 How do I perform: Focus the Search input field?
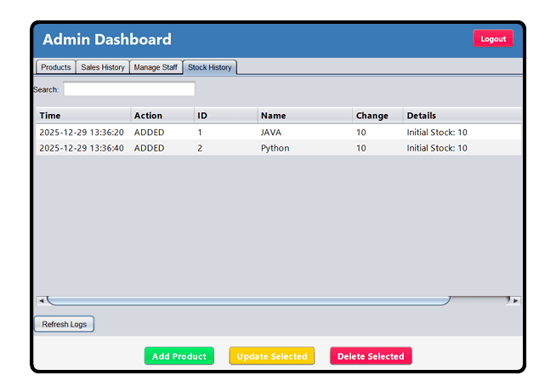129,89
